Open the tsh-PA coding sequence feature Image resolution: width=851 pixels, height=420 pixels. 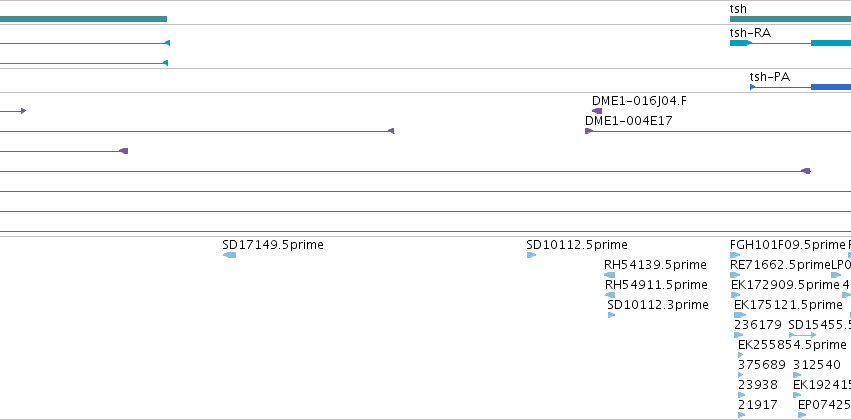801,87
